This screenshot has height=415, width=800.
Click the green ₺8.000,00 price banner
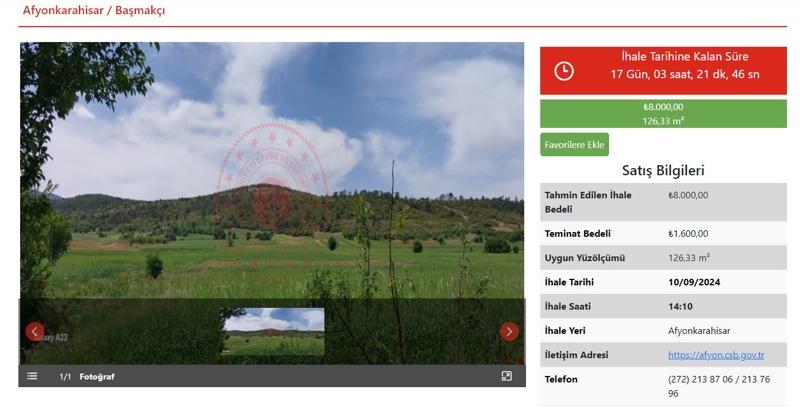pos(663,113)
